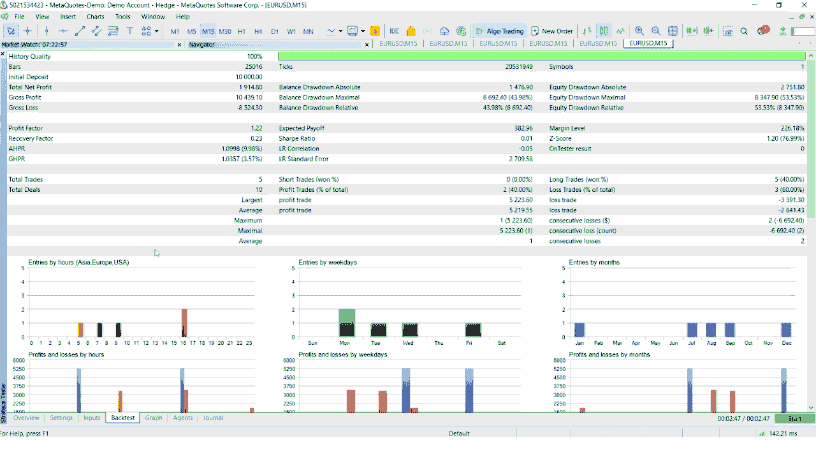This screenshot has height=458, width=816.
Task: Select the crosshair cursor tool
Action: coord(29,31)
